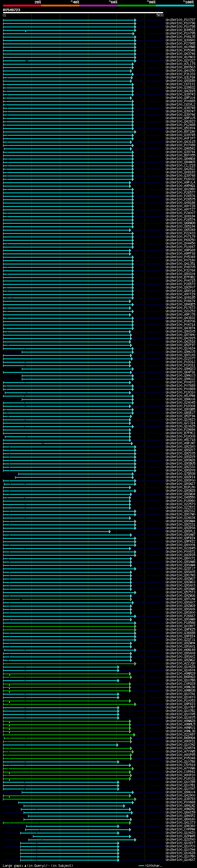Open hit UniRef100_P31333
Screen dimensions: 197x868
tap(180, 74)
